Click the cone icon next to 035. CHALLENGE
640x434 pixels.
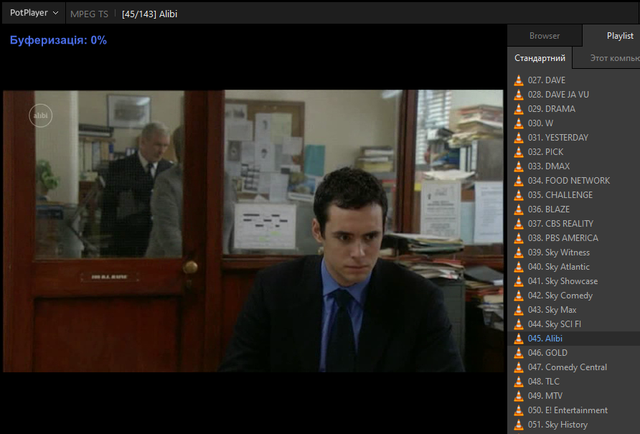pos(518,195)
